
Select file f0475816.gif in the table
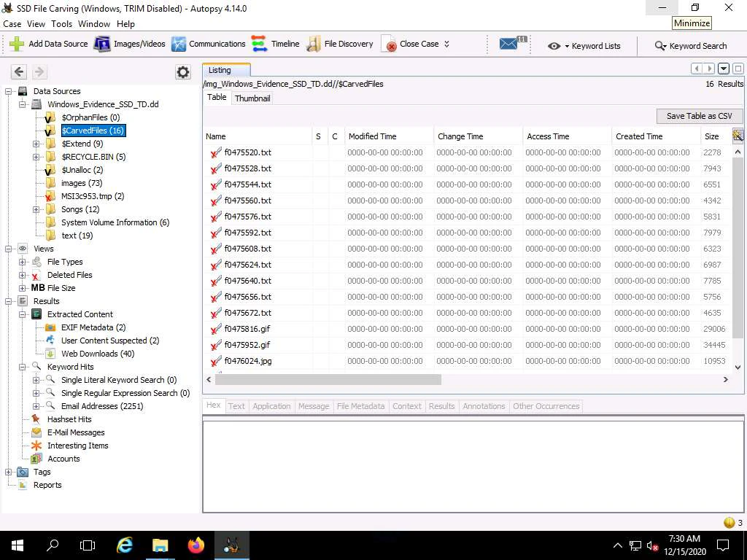coord(247,329)
